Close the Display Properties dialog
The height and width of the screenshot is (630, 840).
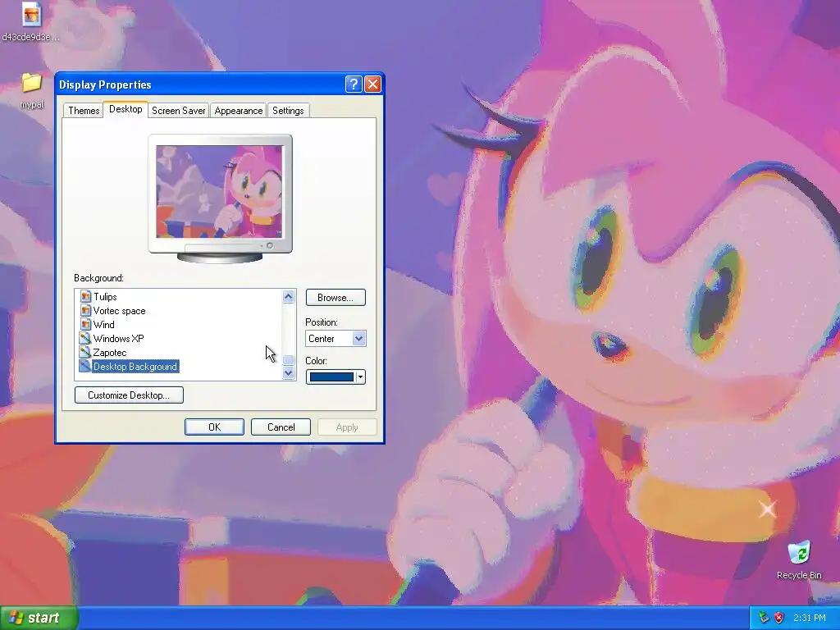click(x=372, y=84)
